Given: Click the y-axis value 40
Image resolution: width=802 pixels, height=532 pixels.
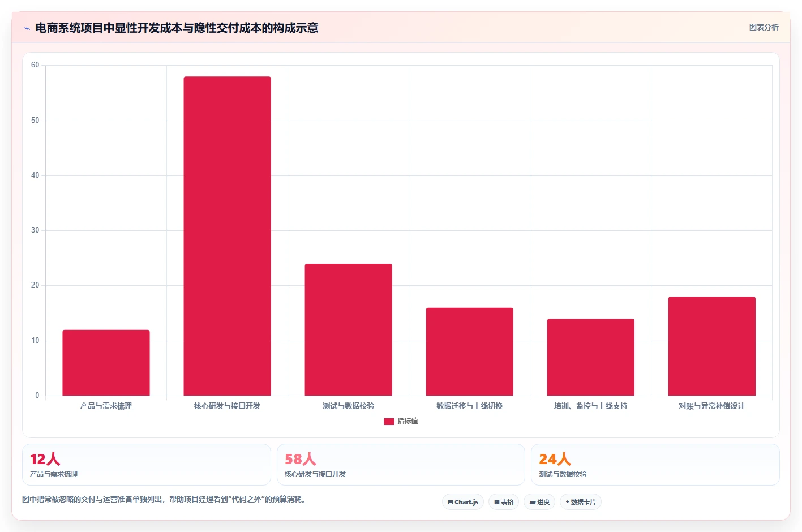Looking at the screenshot, I should [35, 175].
